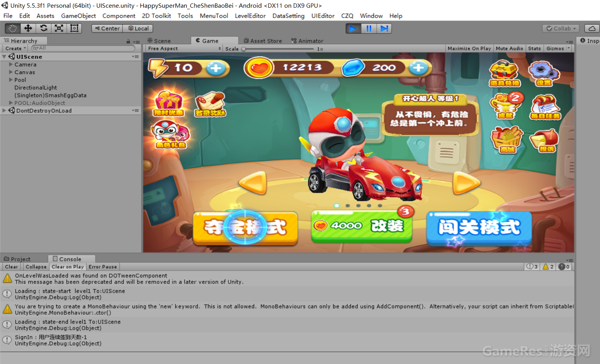
Task: Toggle Mute Audio in Game view
Action: tap(509, 48)
